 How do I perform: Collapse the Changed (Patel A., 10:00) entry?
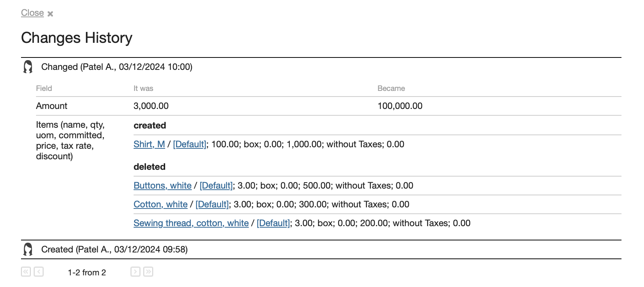pos(117,67)
